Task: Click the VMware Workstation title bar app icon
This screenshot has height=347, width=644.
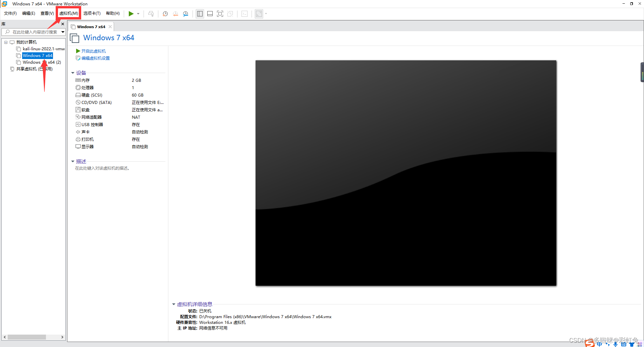Action: click(5, 4)
